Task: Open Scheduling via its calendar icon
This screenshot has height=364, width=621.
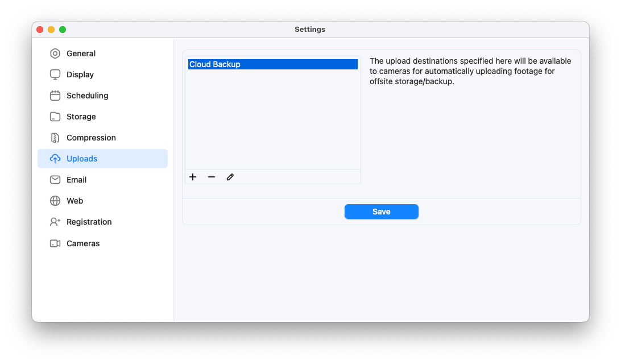Action: pos(55,96)
